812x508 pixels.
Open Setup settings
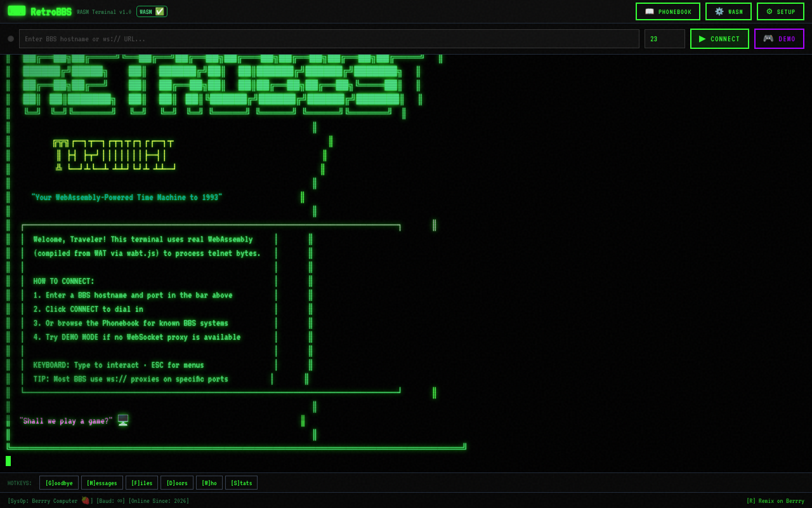click(x=780, y=11)
